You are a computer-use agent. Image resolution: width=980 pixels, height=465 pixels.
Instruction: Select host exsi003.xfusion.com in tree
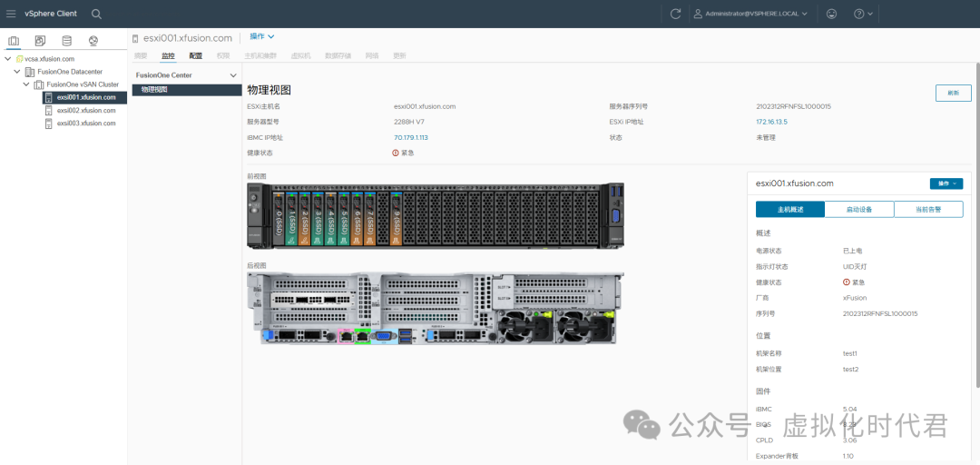[86, 124]
